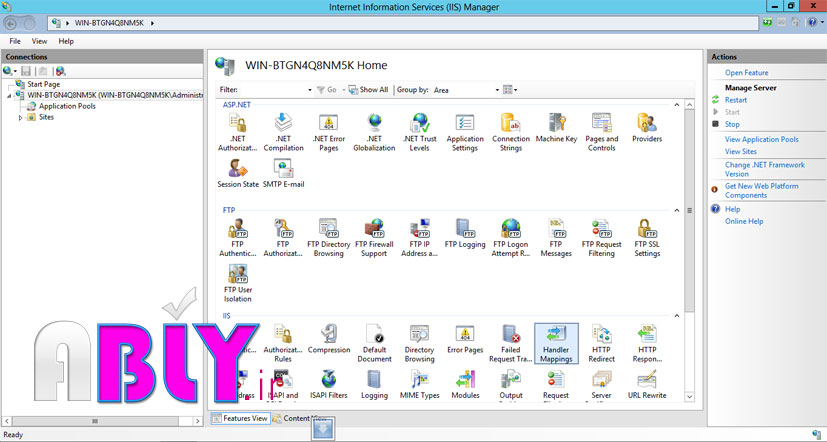The width and height of the screenshot is (827, 442).
Task: Open Pages and Controls feature
Action: (x=602, y=133)
